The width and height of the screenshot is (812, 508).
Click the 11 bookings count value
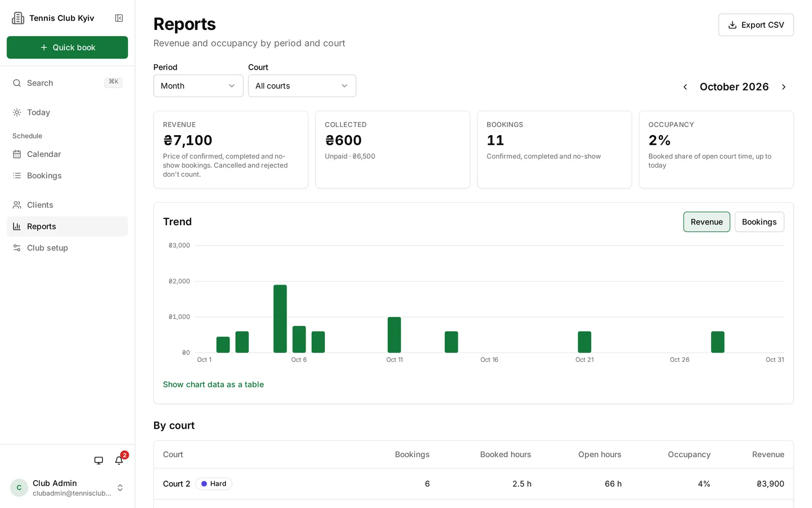click(x=495, y=140)
